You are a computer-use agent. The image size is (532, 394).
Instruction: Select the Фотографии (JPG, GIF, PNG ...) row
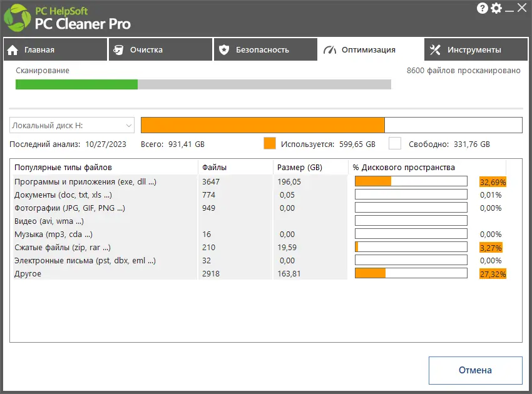(x=260, y=208)
